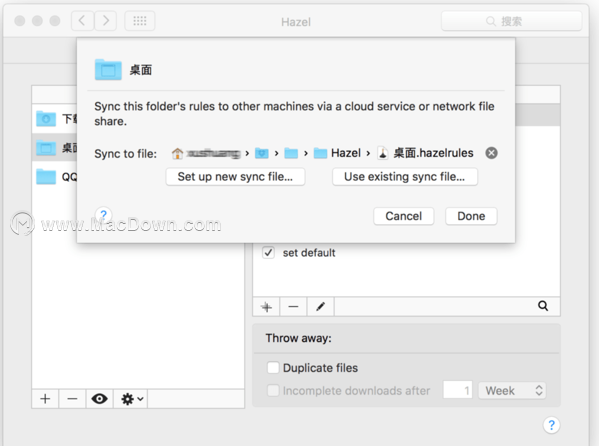Click the forward navigation arrow in toolbar
599x446 pixels.
[x=105, y=21]
